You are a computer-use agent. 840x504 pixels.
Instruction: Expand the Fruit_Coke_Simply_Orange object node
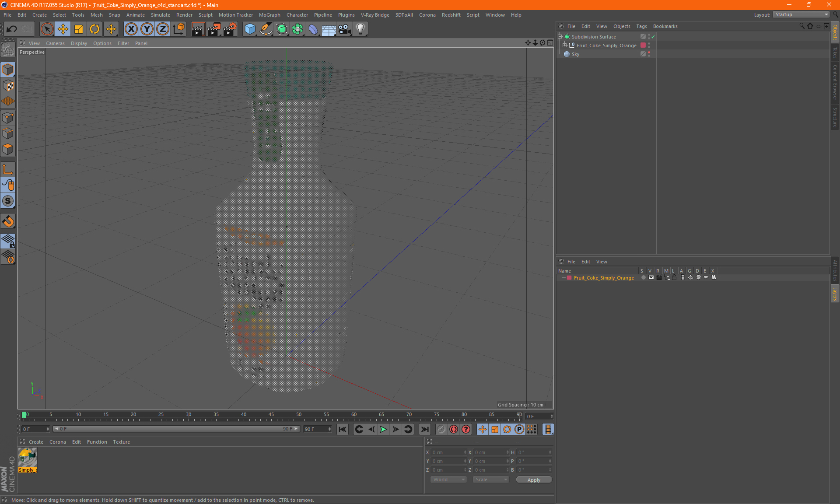[565, 45]
